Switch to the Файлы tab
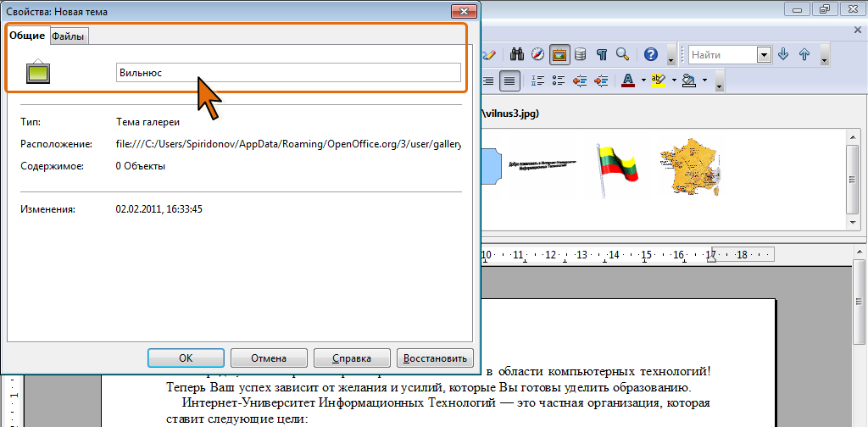The image size is (868, 427). (68, 36)
